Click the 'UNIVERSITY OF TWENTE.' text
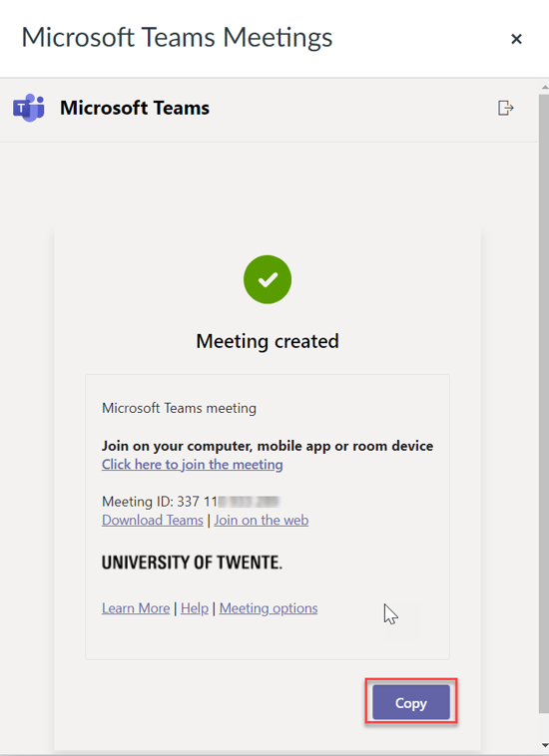Screen dimensions: 549x756 pyautogui.click(x=192, y=563)
